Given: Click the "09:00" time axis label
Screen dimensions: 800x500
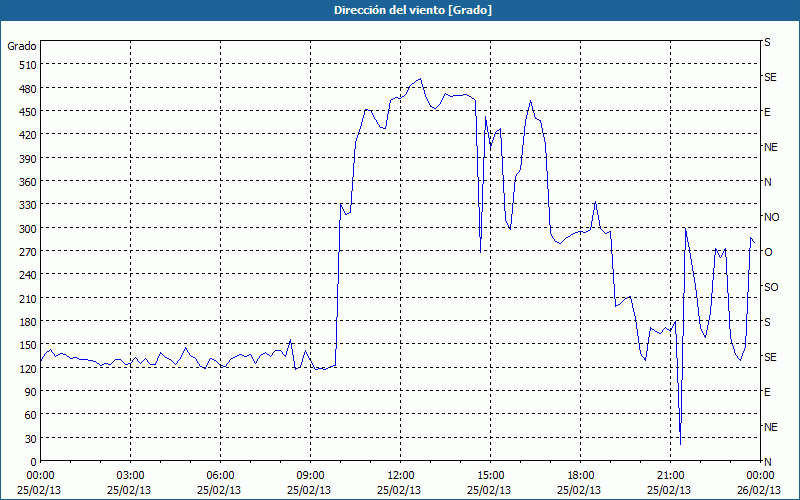Looking at the screenshot, I should (310, 476).
